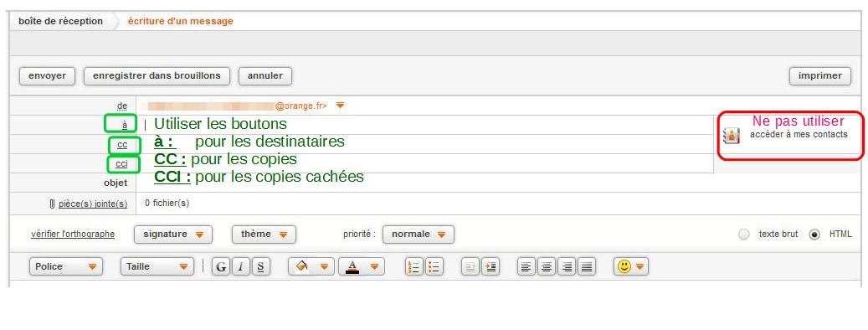Open the Police font dropdown

pyautogui.click(x=66, y=267)
